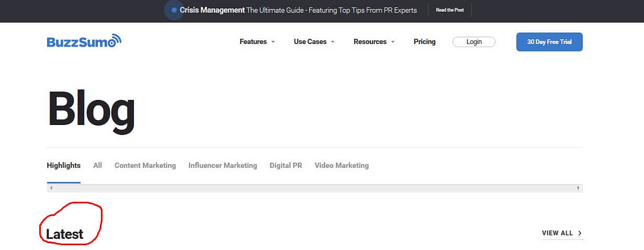
Task: Switch to the All tab
Action: (97, 165)
